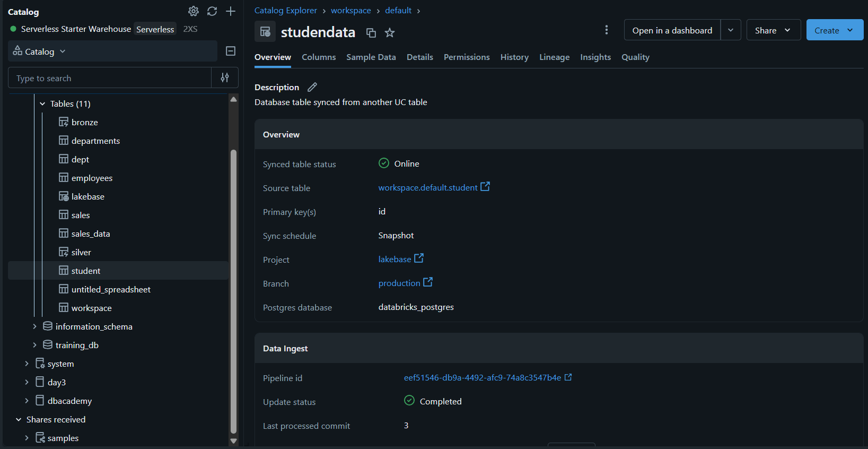Open production branch link
868x449 pixels.
[399, 283]
